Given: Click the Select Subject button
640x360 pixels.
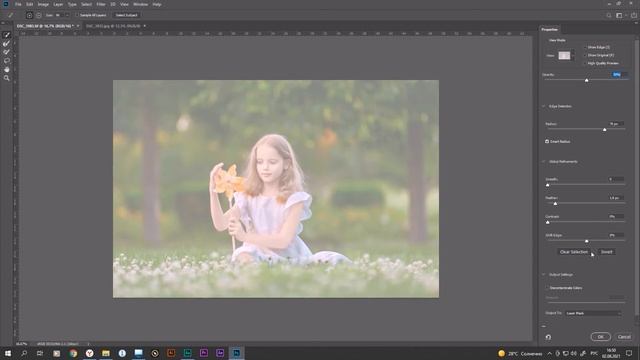Looking at the screenshot, I should click(x=127, y=15).
